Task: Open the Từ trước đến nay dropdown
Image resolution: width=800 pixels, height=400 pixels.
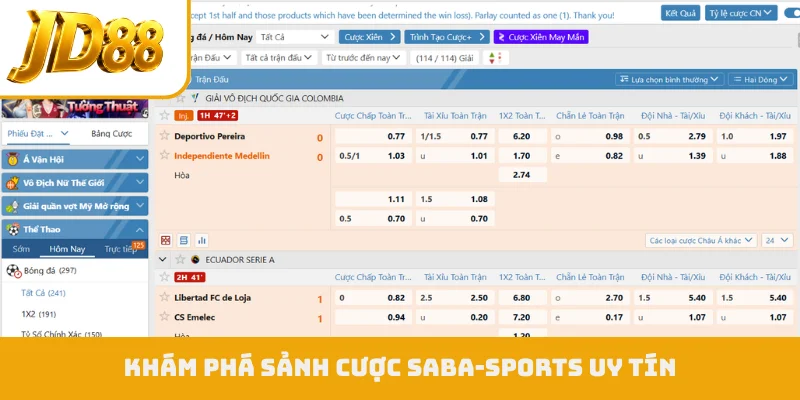Action: coord(363,58)
